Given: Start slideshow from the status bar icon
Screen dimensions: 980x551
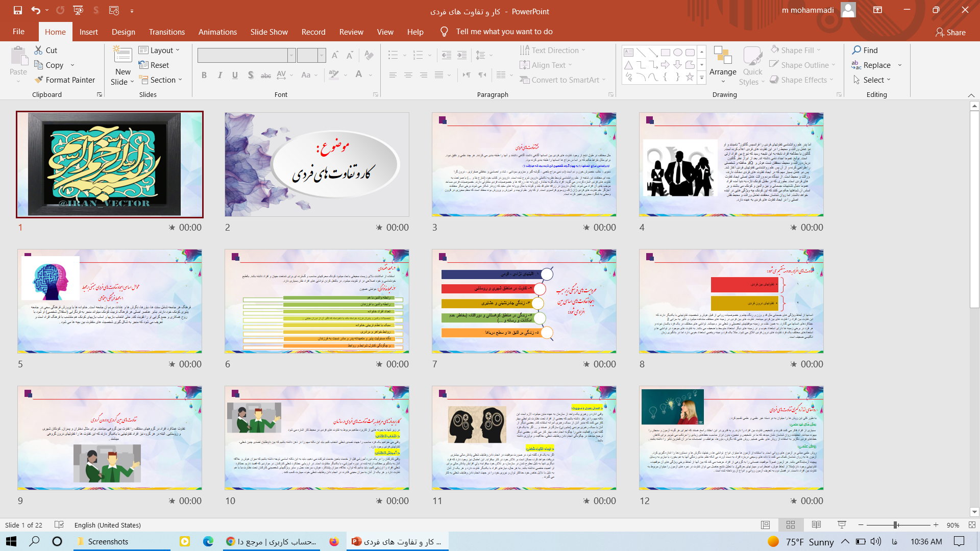Looking at the screenshot, I should (842, 525).
